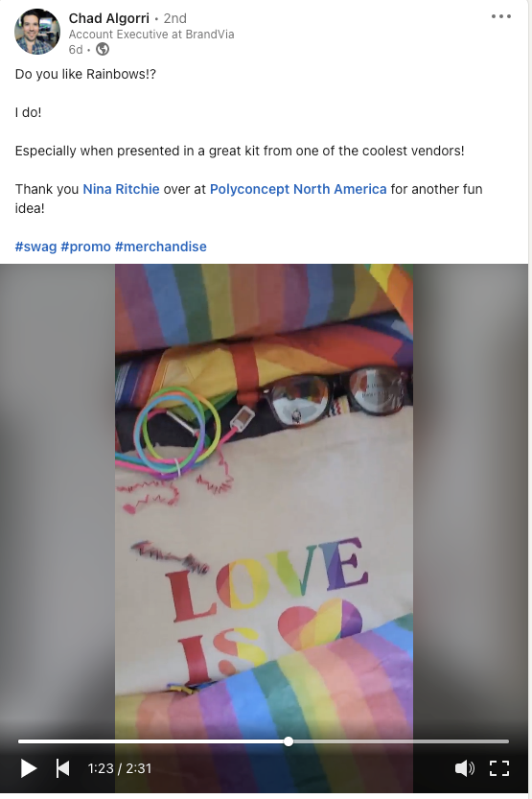Viewport: 532px width, 799px height.
Task: Mute the video volume speaker icon
Action: pyautogui.click(x=464, y=768)
